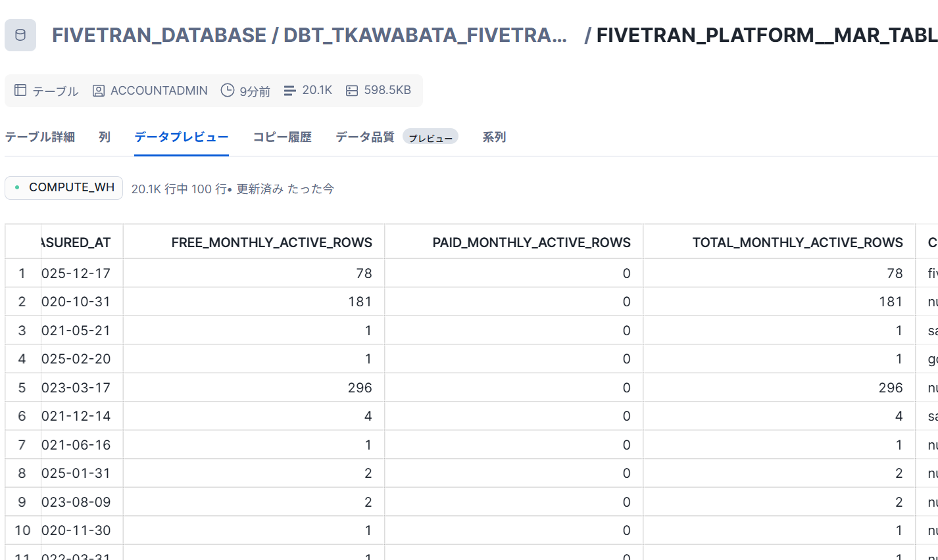Switch to the テーブル詳細 tab

pyautogui.click(x=40, y=137)
